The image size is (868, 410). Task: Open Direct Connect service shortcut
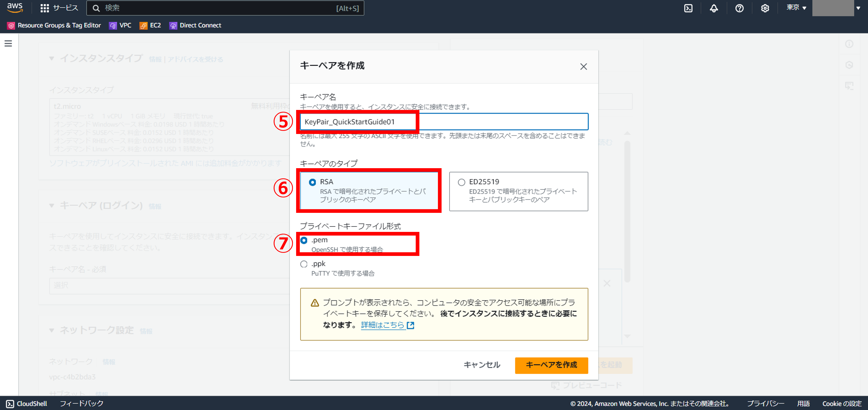point(195,25)
